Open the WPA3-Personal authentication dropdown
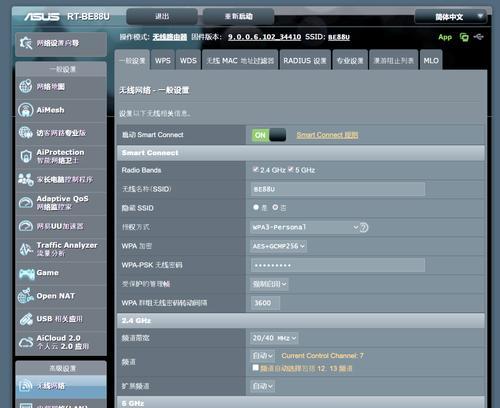Screen dimensions: 500x408 click(305, 227)
